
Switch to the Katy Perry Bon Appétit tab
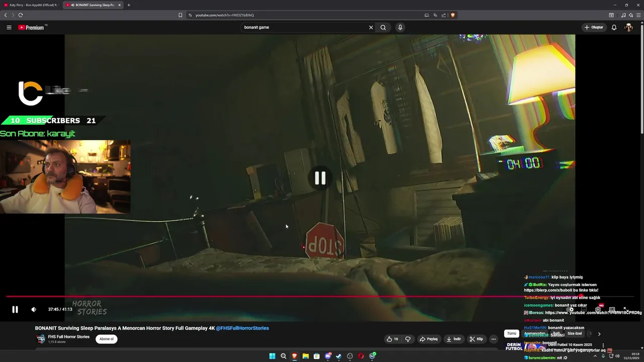tap(31, 5)
